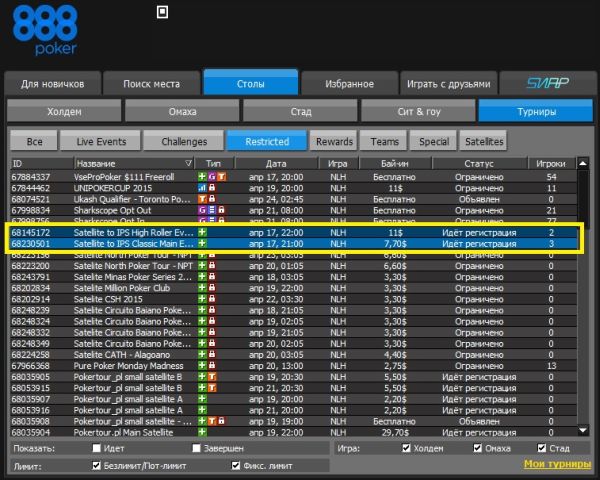Open the Избранное tab

coord(350,83)
